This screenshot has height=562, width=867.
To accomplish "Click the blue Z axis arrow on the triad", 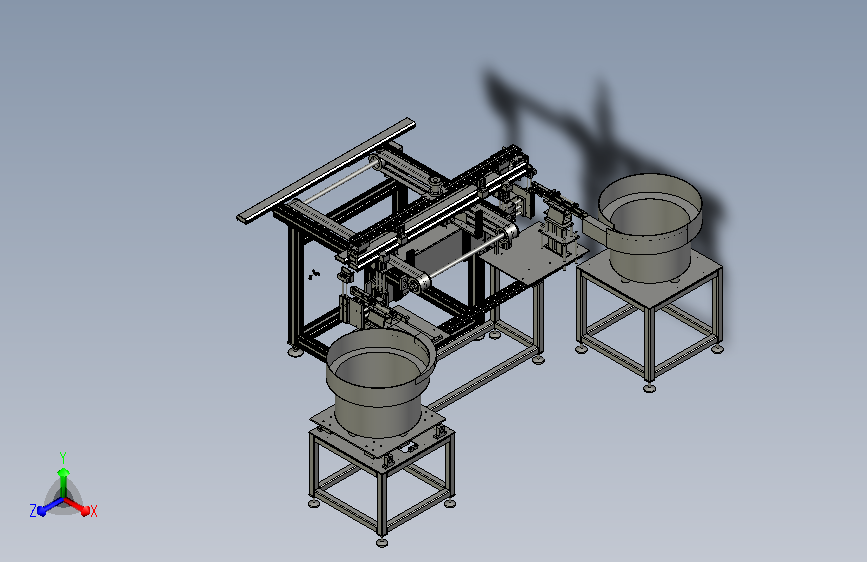I will tap(49, 507).
